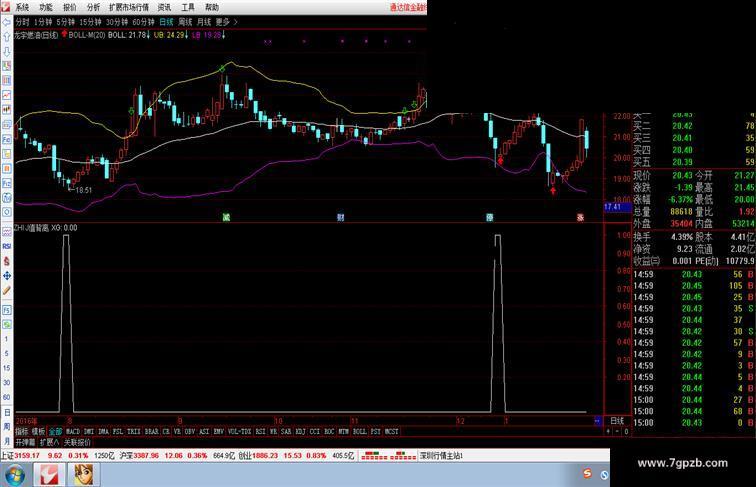756x487 pixels.
Task: Click the red up-arrow beside BOLL-M(20)
Action: coord(64,34)
